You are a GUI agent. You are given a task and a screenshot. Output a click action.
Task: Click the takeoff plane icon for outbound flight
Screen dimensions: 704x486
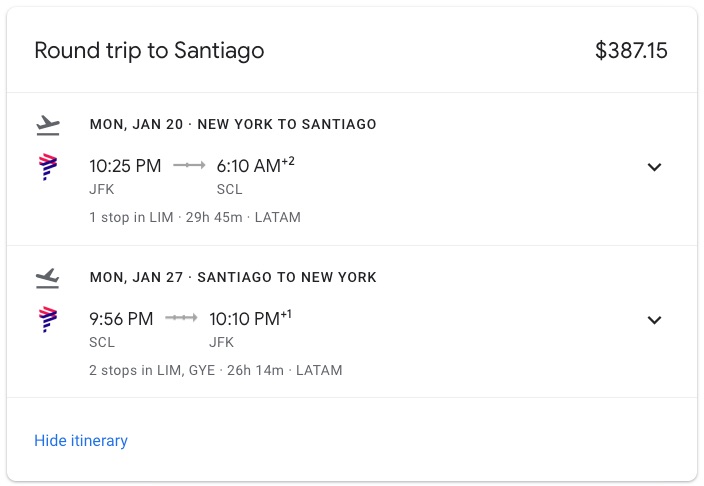tap(47, 125)
